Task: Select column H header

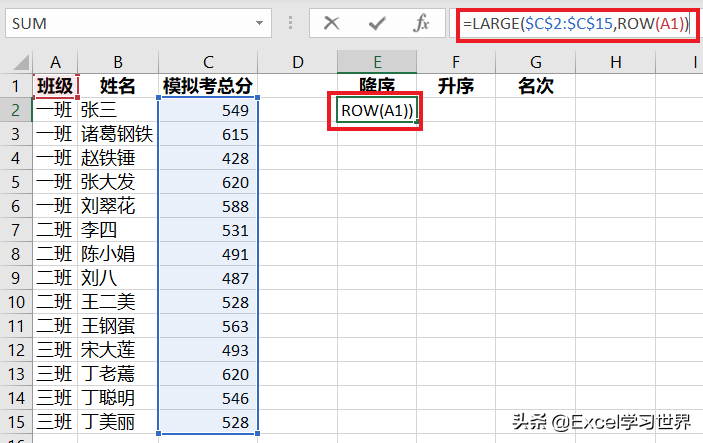Action: (616, 62)
